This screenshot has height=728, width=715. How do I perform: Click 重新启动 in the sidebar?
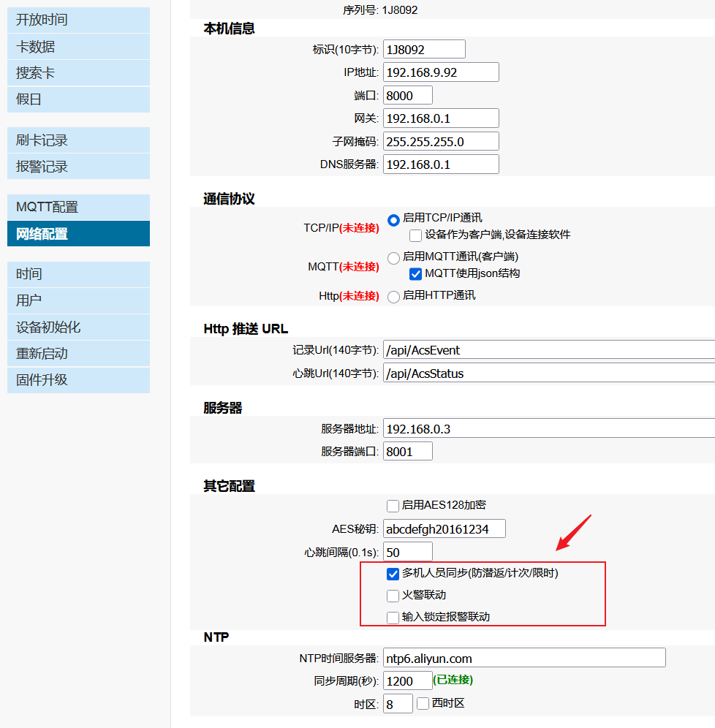(x=78, y=354)
